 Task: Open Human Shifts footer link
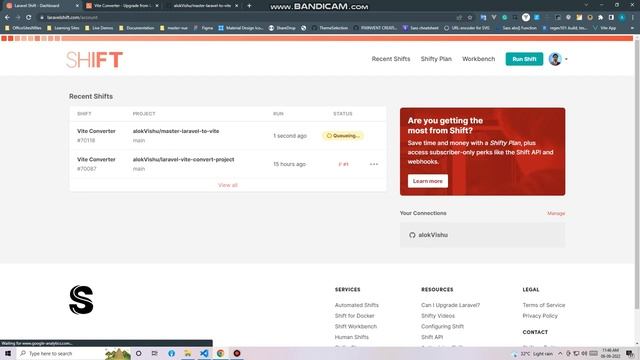pyautogui.click(x=351, y=337)
